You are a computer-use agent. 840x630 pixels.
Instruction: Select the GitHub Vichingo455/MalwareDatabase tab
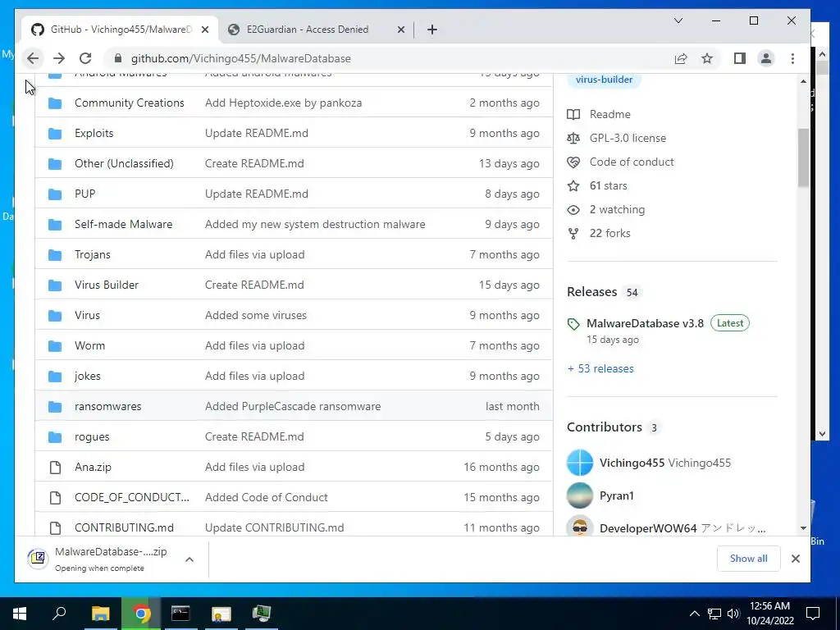[x=120, y=30]
